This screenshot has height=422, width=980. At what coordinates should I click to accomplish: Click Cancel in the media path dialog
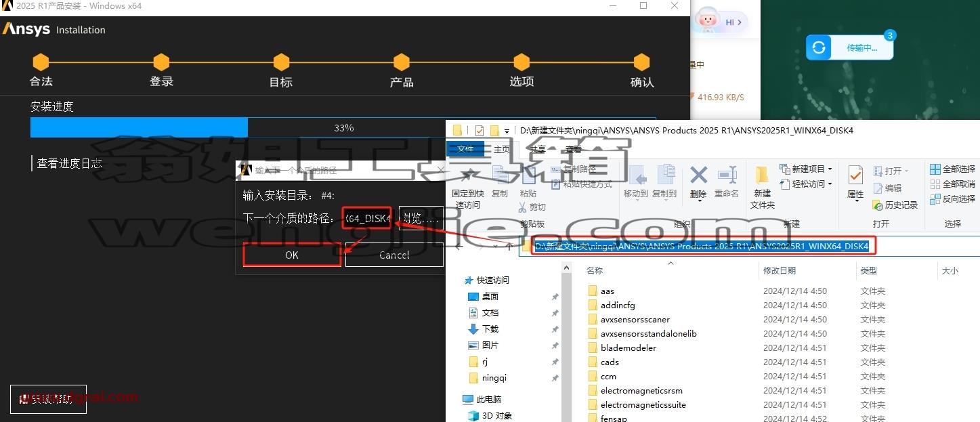[394, 255]
